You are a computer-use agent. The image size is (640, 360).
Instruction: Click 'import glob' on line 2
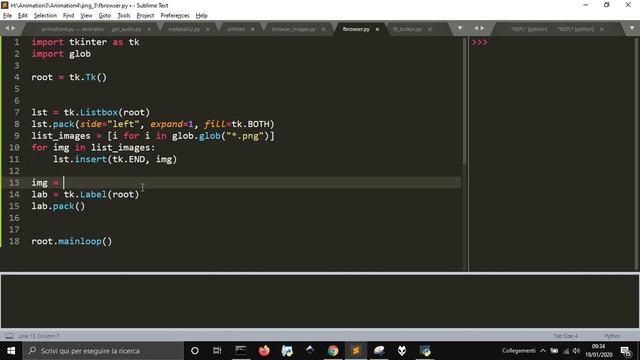tap(61, 54)
